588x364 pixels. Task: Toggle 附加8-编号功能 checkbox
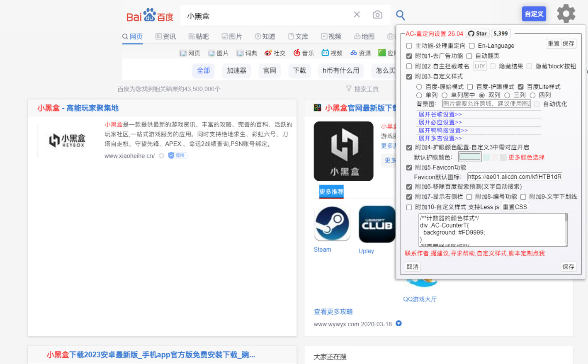point(469,197)
